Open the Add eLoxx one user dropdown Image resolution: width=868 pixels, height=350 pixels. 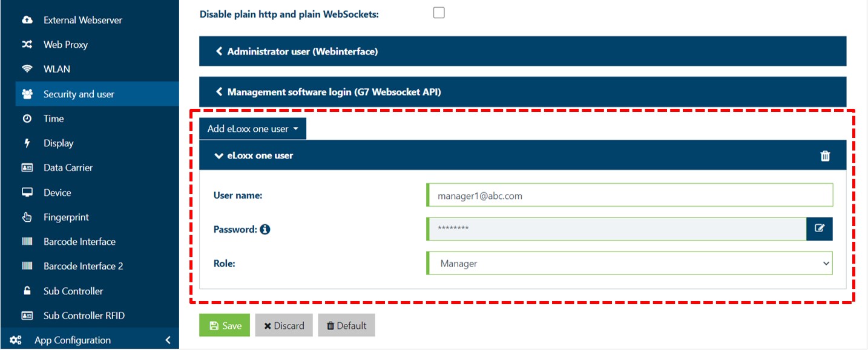coord(253,129)
